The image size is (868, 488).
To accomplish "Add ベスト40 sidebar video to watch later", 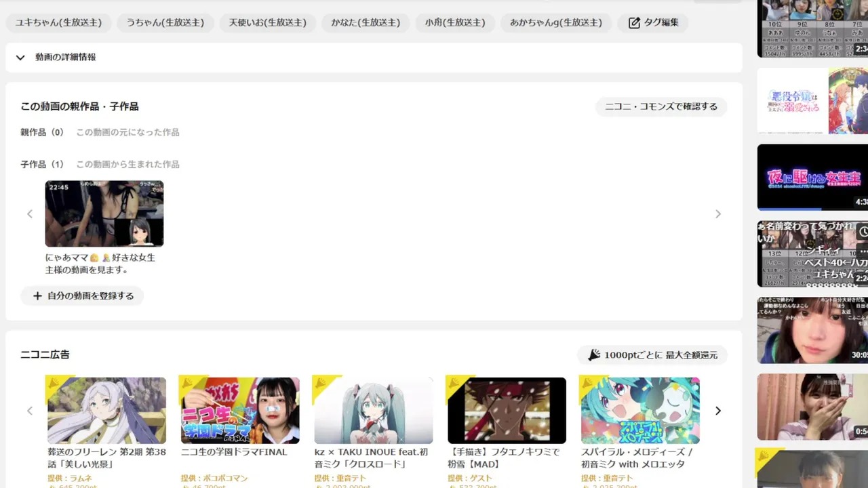I will point(863,232).
